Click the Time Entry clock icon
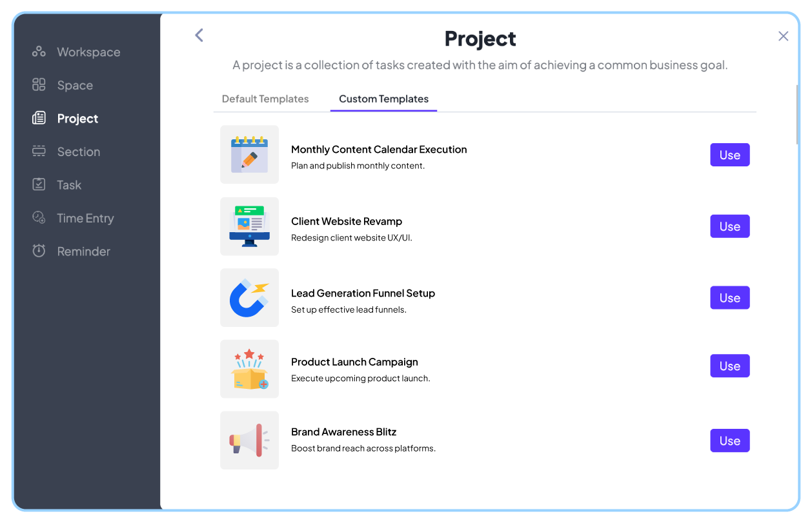812x523 pixels. tap(39, 217)
